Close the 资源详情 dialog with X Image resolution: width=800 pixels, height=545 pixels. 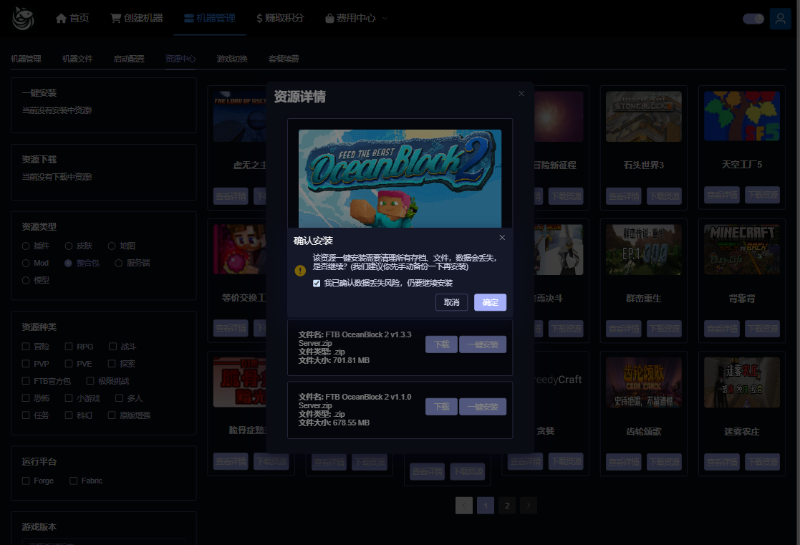point(521,93)
